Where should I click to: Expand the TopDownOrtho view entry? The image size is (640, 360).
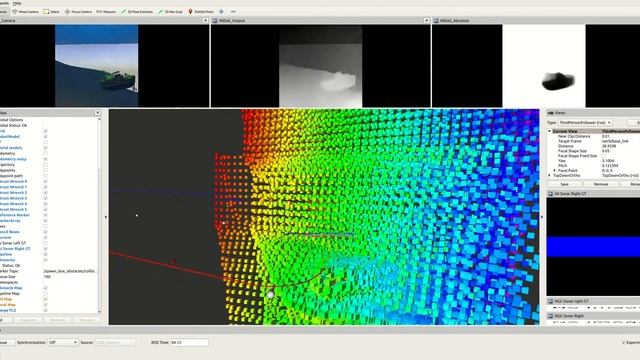click(x=550, y=176)
